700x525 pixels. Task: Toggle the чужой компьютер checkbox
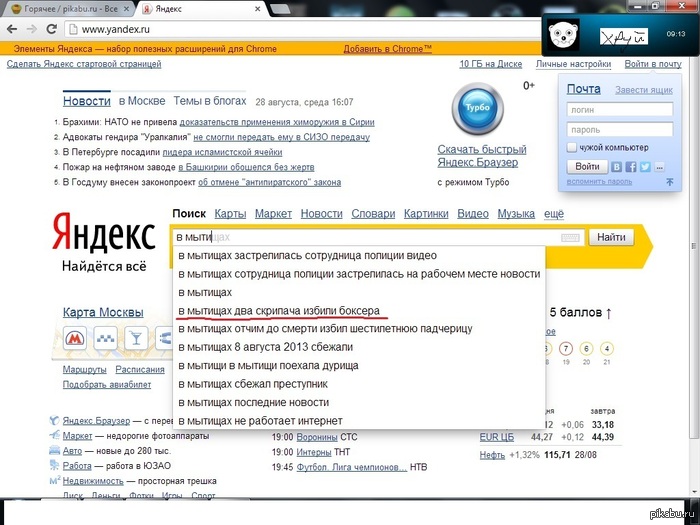coord(571,147)
